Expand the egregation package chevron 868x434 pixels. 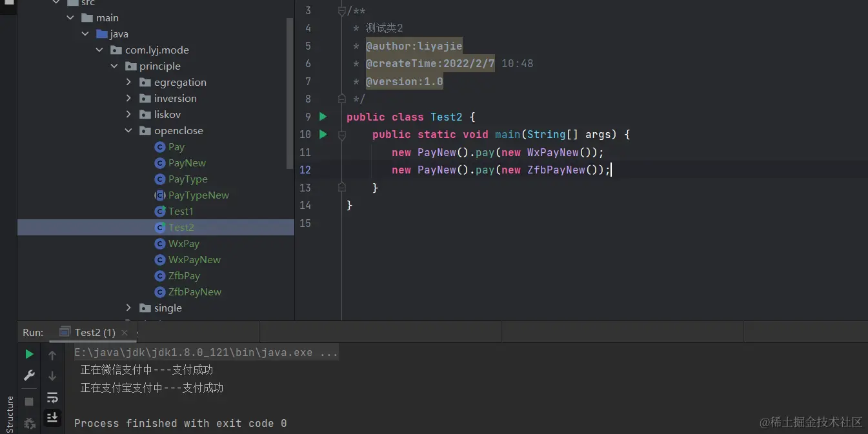(x=128, y=83)
